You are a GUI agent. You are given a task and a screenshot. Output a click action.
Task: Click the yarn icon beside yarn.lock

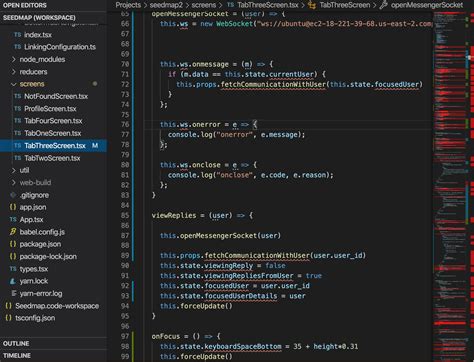[13, 281]
